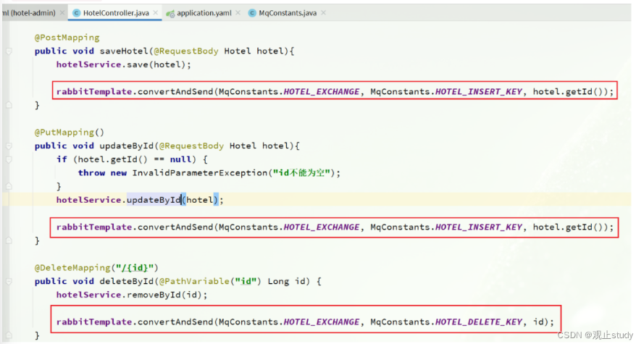Click the deleteById method name
This screenshot has height=344, width=644.
click(x=127, y=282)
